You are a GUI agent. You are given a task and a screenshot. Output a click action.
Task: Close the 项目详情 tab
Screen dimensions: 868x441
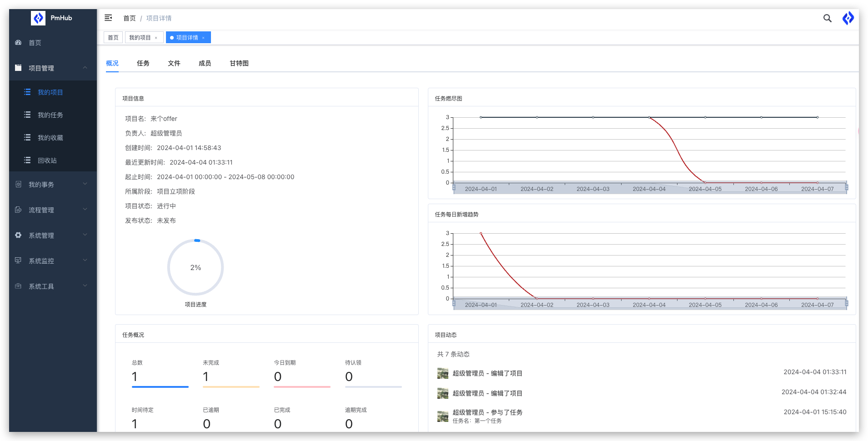pyautogui.click(x=203, y=38)
